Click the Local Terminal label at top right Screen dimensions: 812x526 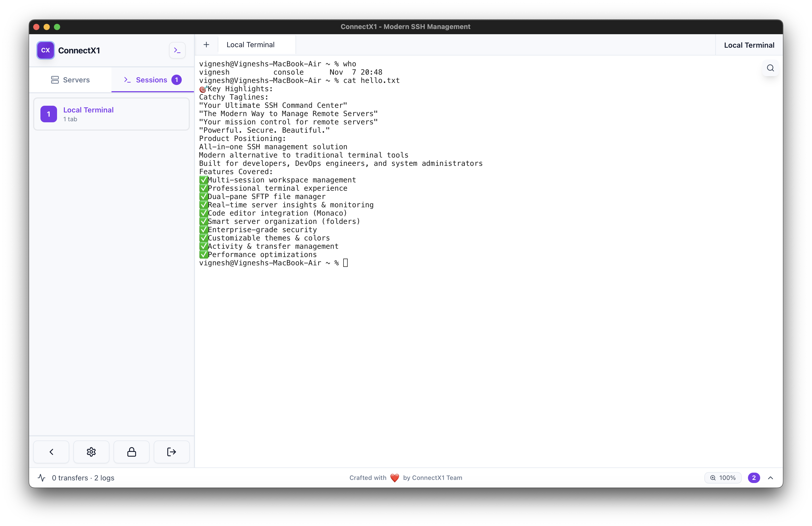click(749, 45)
